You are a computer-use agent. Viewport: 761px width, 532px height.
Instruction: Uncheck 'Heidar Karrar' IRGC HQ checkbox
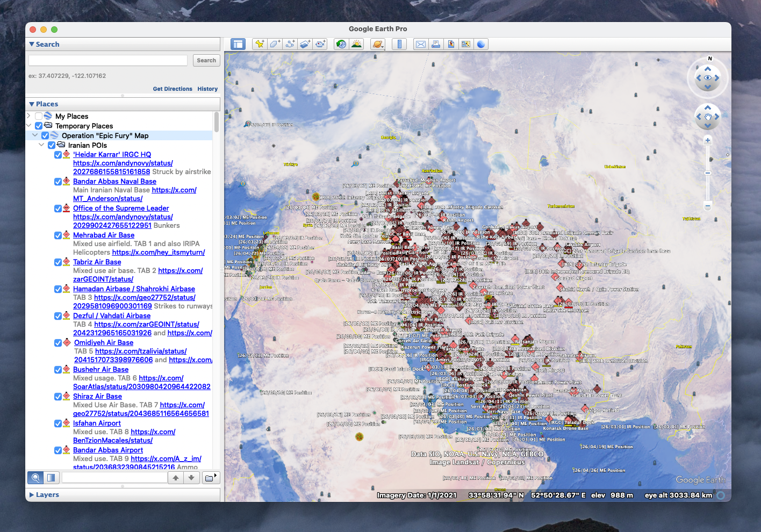click(x=58, y=155)
